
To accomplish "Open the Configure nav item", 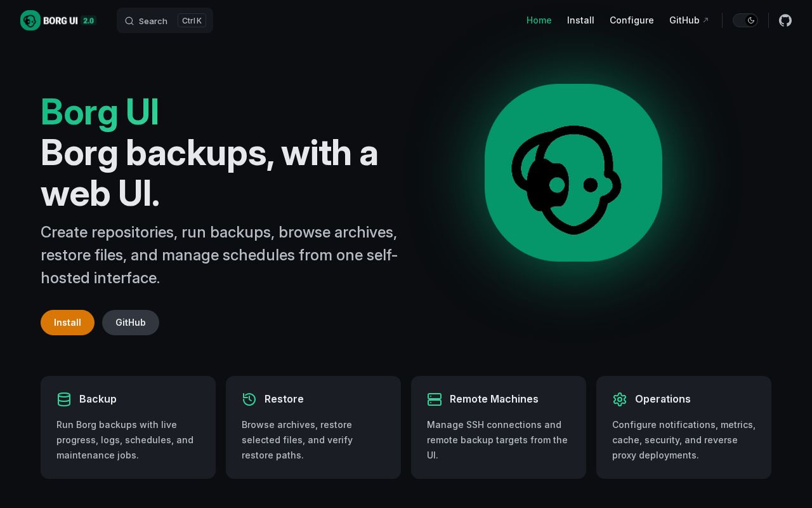I will click(x=632, y=20).
